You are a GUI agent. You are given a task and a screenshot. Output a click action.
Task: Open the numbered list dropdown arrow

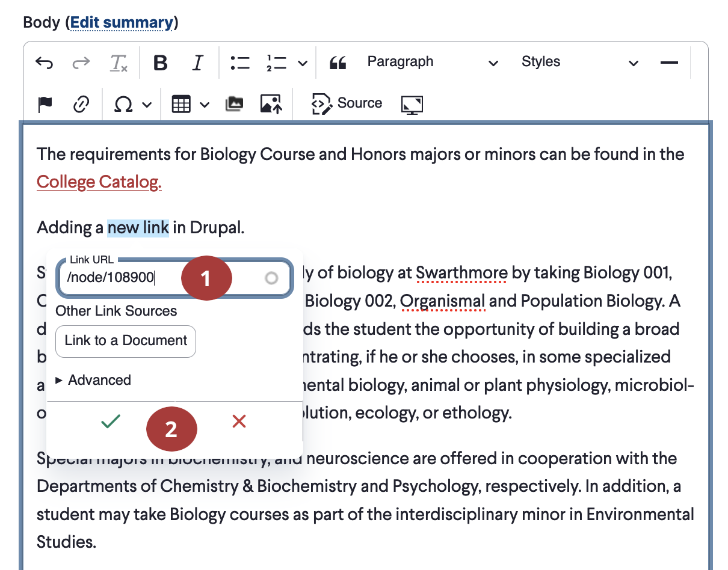pos(303,63)
